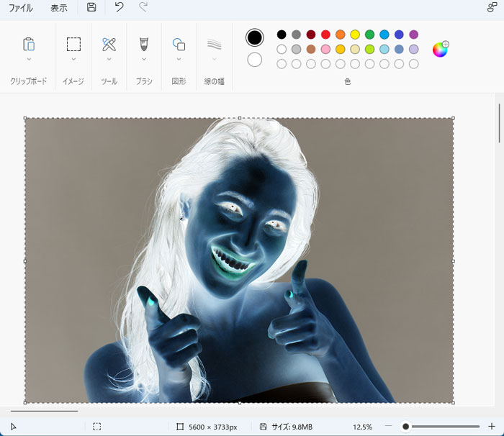Open the ファイル menu
The image size is (504, 436).
pos(21,8)
